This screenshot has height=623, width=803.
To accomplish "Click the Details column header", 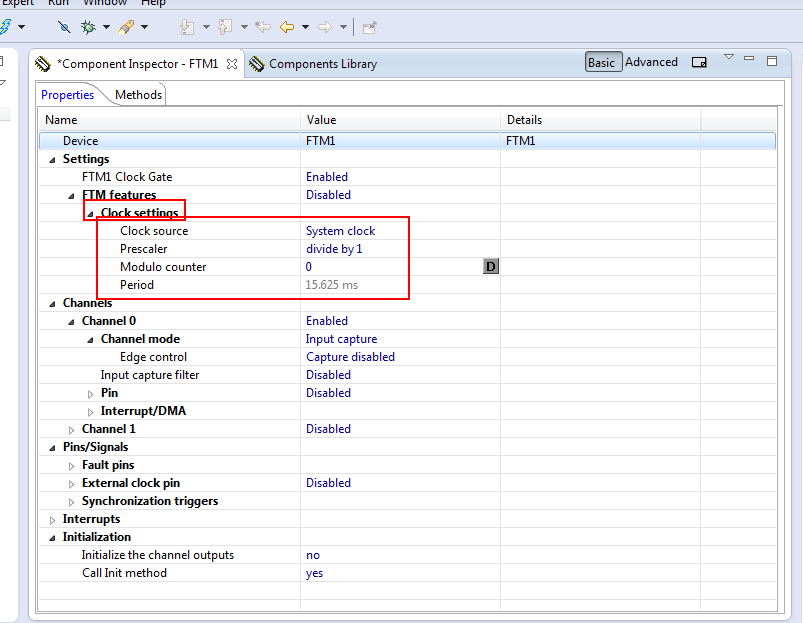I will pyautogui.click(x=600, y=120).
